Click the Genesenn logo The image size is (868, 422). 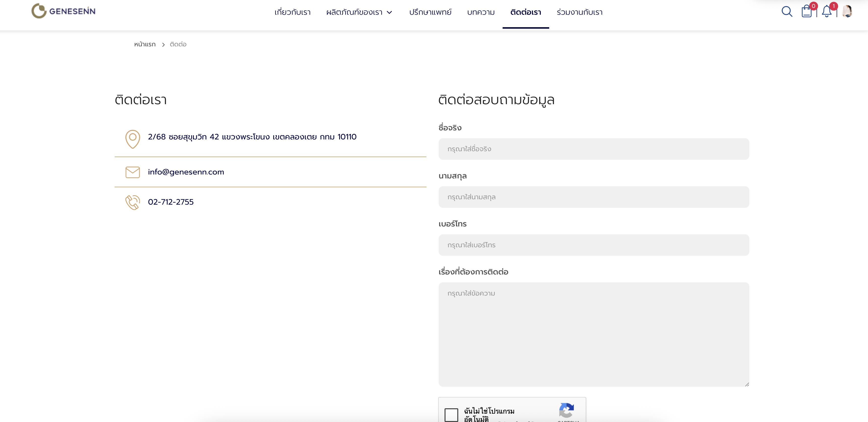[63, 11]
